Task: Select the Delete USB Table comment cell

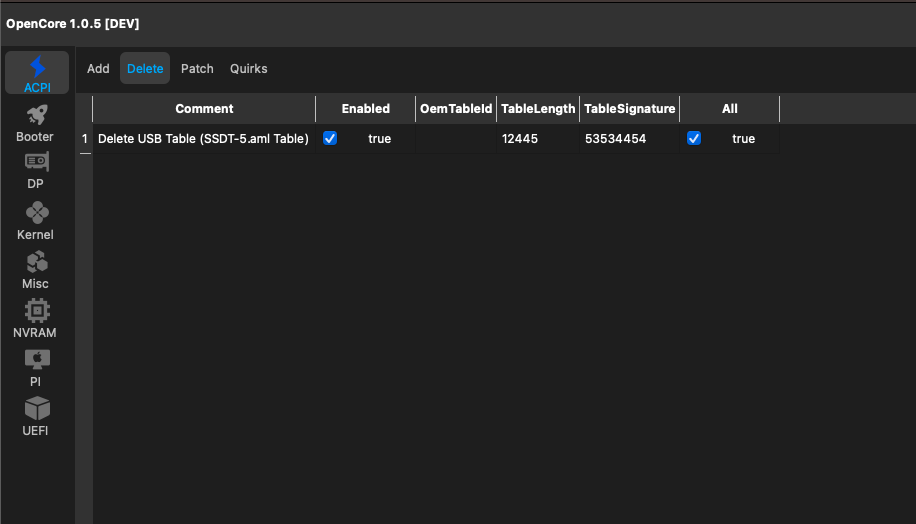Action: coord(203,139)
